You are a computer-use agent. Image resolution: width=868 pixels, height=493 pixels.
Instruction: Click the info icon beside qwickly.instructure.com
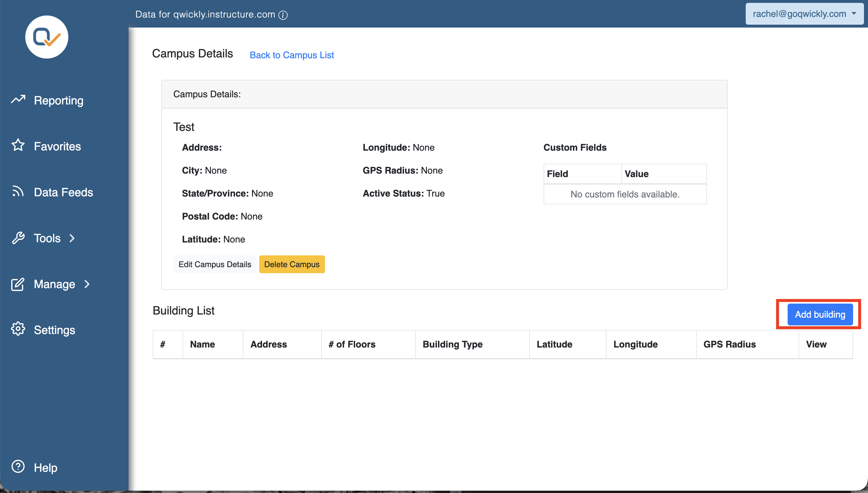(283, 15)
